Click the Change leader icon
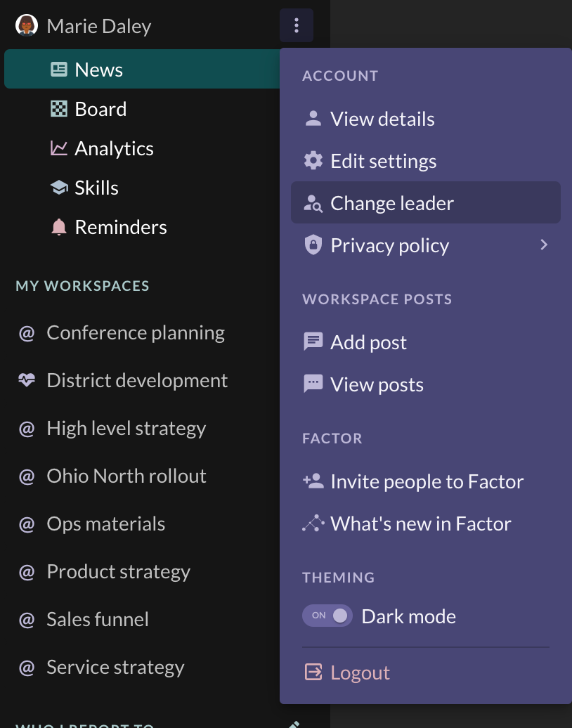 point(313,202)
